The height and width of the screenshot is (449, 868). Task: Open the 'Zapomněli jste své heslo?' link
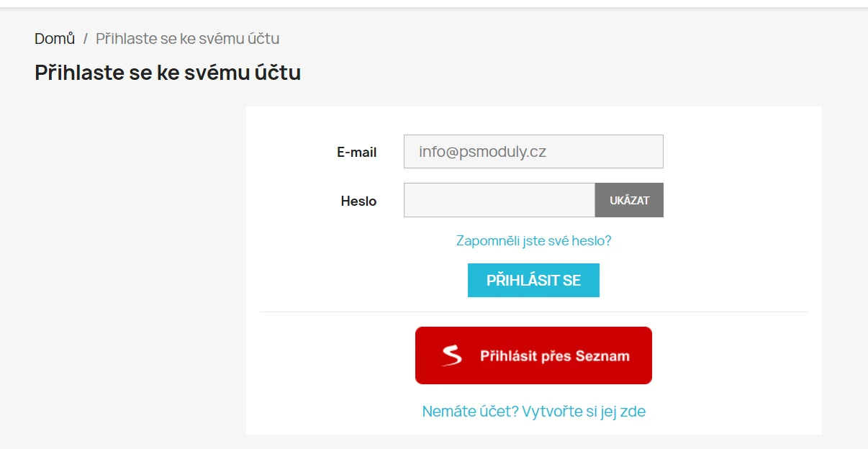pos(533,240)
